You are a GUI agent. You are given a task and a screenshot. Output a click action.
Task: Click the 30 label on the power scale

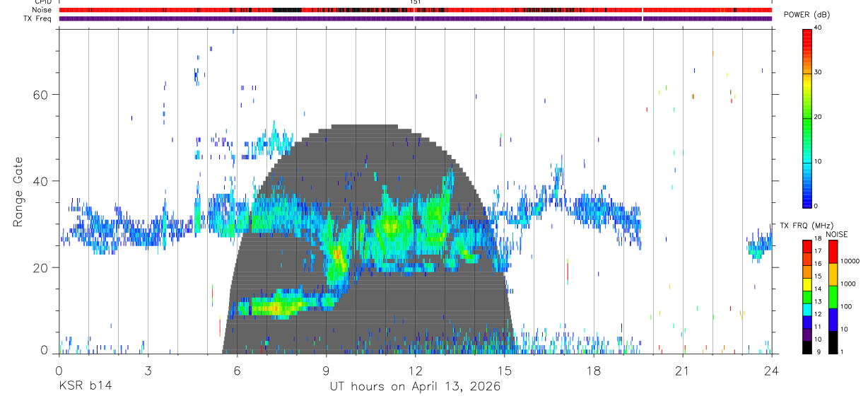pyautogui.click(x=817, y=73)
